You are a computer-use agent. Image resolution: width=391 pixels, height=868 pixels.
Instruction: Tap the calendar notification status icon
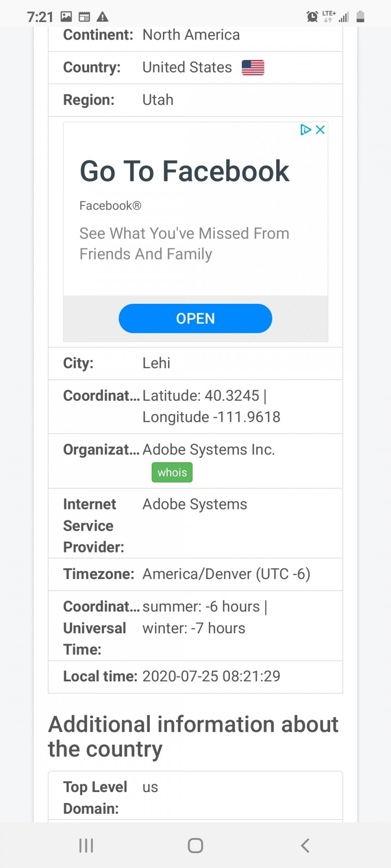(x=84, y=17)
